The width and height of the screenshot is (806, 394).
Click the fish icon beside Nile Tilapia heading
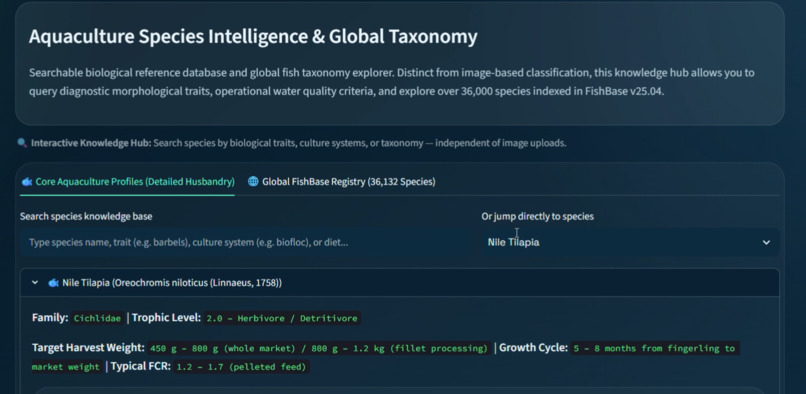(53, 283)
